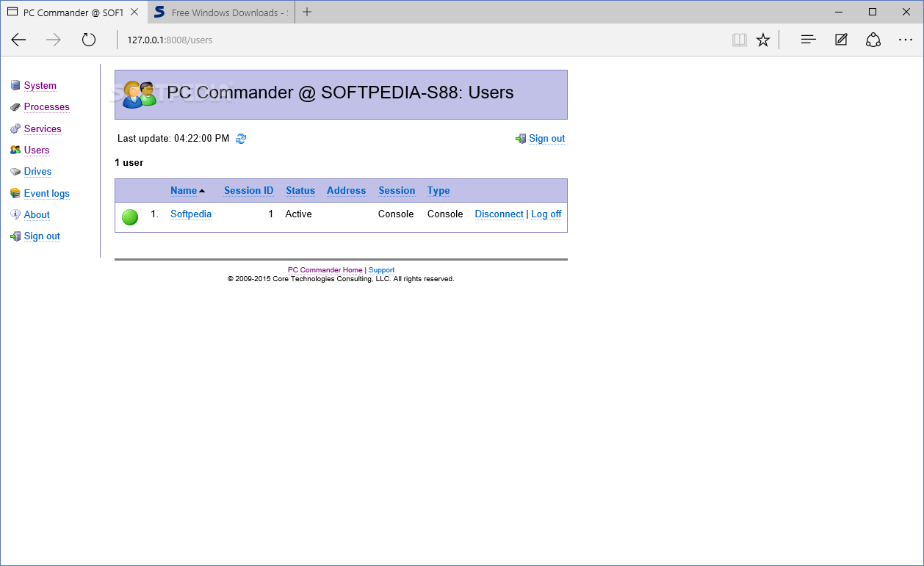Click the sidebar Sign out link
The height and width of the screenshot is (566, 924).
42,236
